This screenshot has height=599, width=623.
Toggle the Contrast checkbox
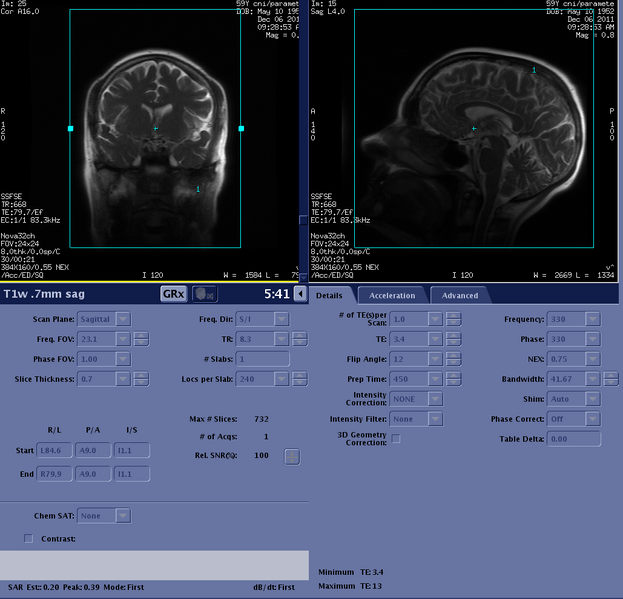point(28,538)
